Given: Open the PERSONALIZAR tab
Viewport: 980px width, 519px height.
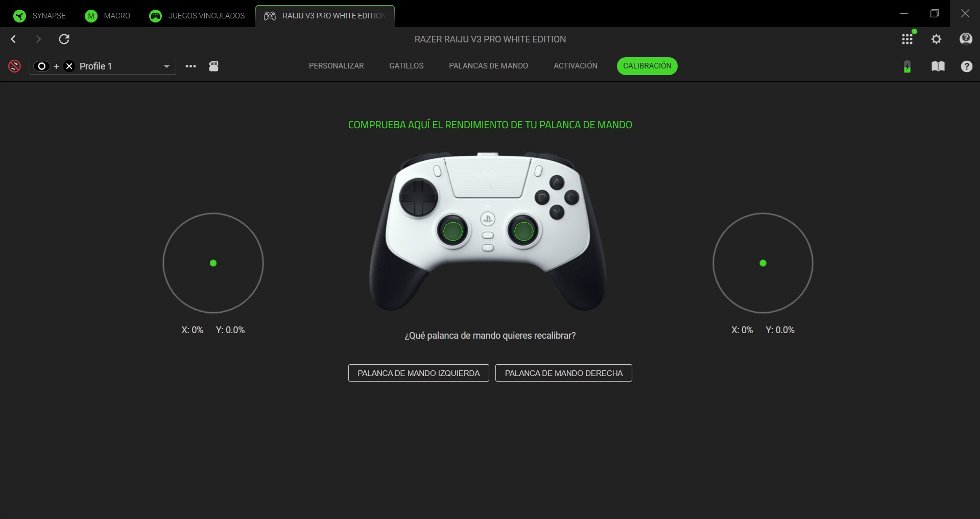Looking at the screenshot, I should (337, 66).
